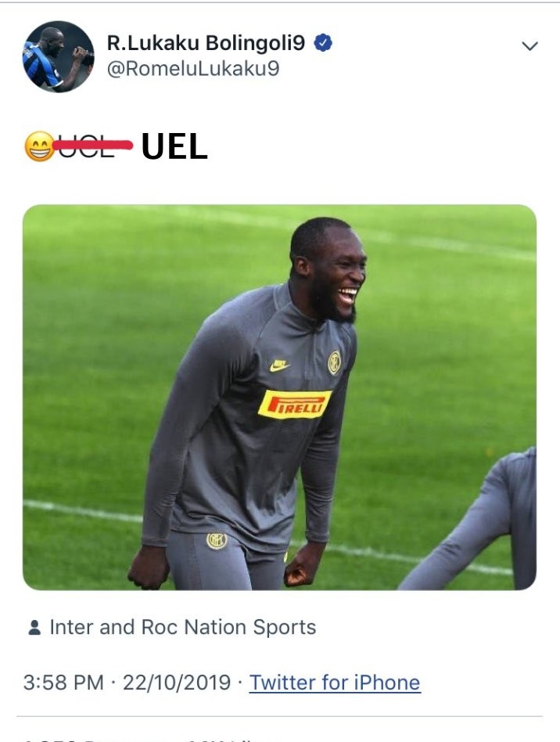Open Inter and Roc Nation Sports tags
Viewport: 560px width, 742px height.
[x=182, y=627]
